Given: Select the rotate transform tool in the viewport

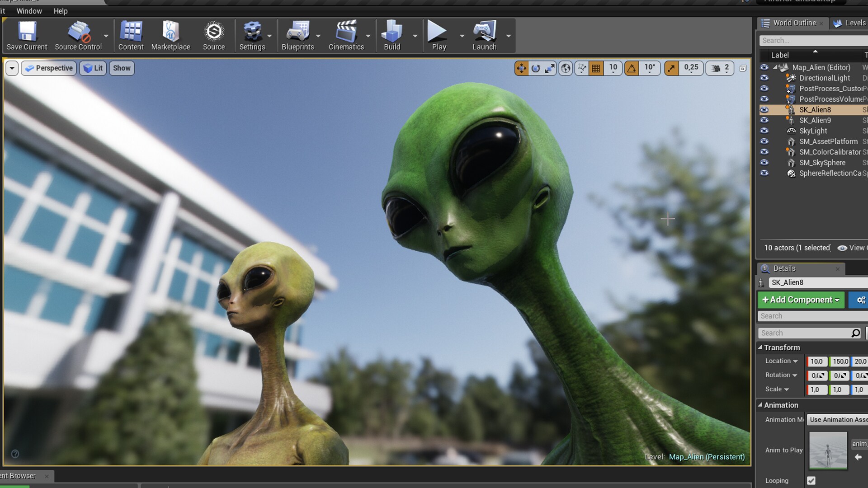Looking at the screenshot, I should [x=536, y=68].
